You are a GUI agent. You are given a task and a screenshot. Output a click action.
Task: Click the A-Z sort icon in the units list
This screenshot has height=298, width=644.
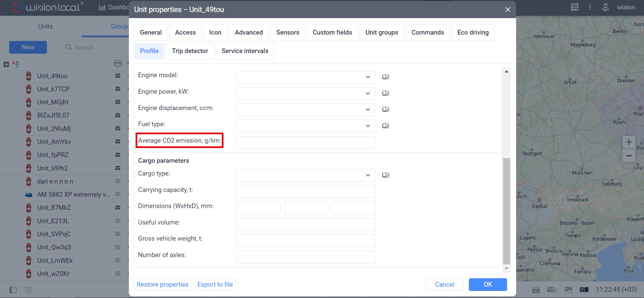(15, 64)
